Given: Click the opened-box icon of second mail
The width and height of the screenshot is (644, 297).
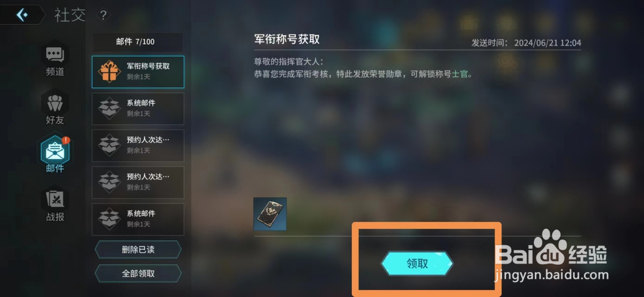Looking at the screenshot, I should point(109,108).
